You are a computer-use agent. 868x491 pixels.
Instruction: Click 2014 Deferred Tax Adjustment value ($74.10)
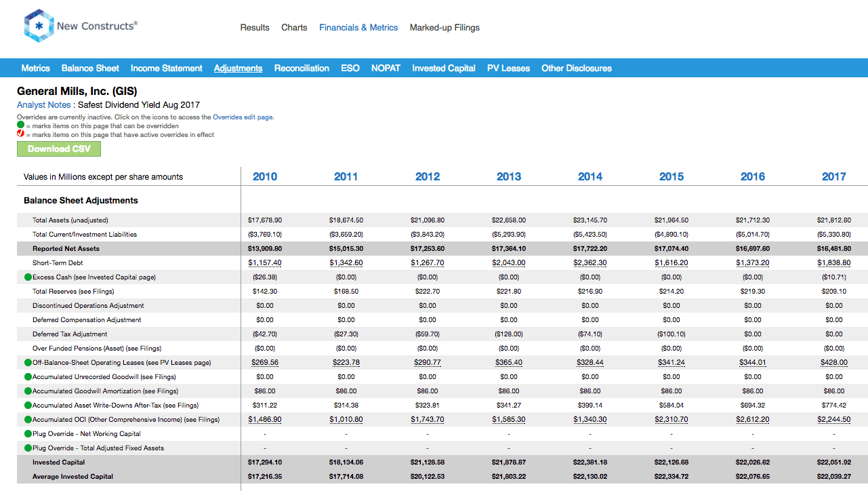coord(590,334)
